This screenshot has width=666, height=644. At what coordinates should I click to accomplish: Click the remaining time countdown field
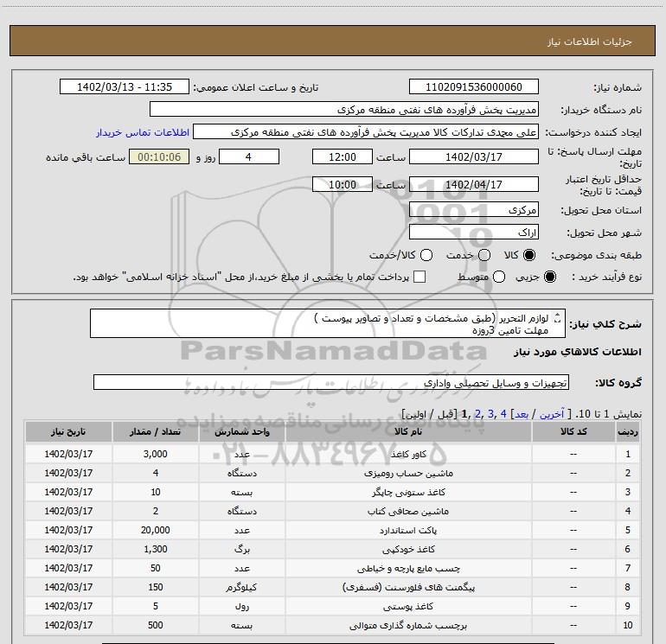click(x=159, y=156)
